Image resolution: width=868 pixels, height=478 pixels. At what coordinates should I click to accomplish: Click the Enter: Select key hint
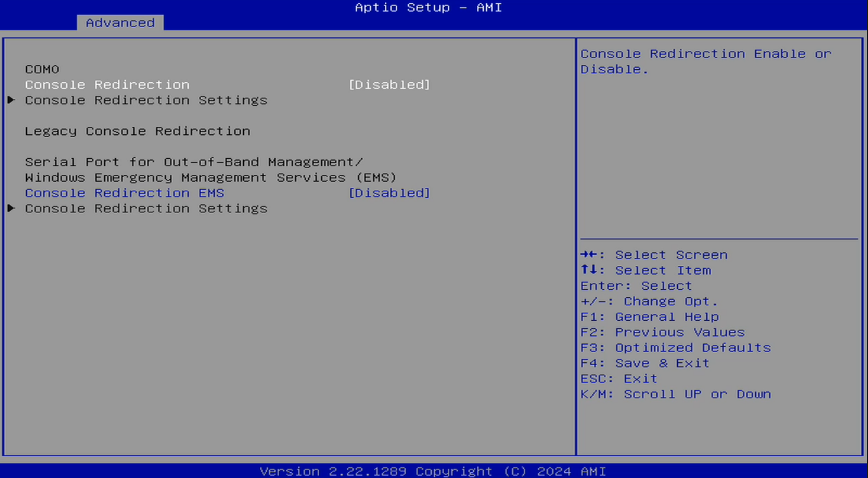click(x=636, y=286)
